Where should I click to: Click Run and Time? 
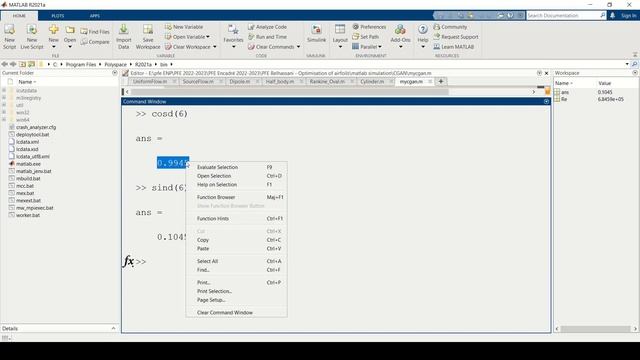point(267,37)
